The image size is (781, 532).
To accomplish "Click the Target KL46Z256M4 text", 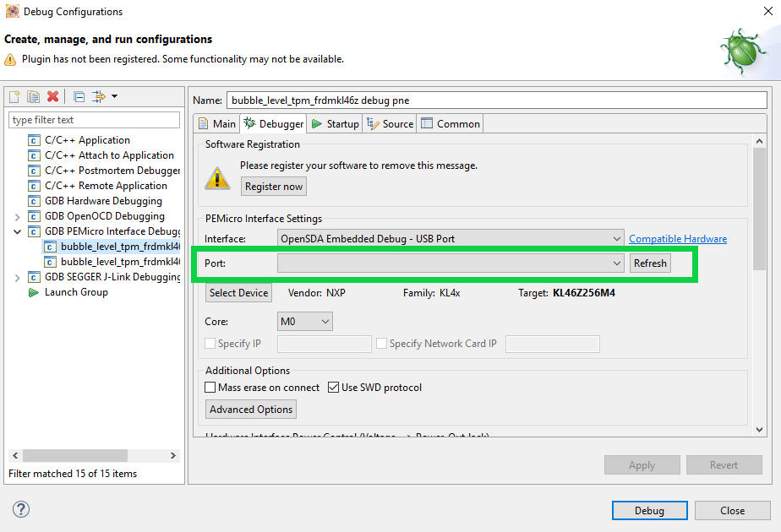I will tap(567, 293).
